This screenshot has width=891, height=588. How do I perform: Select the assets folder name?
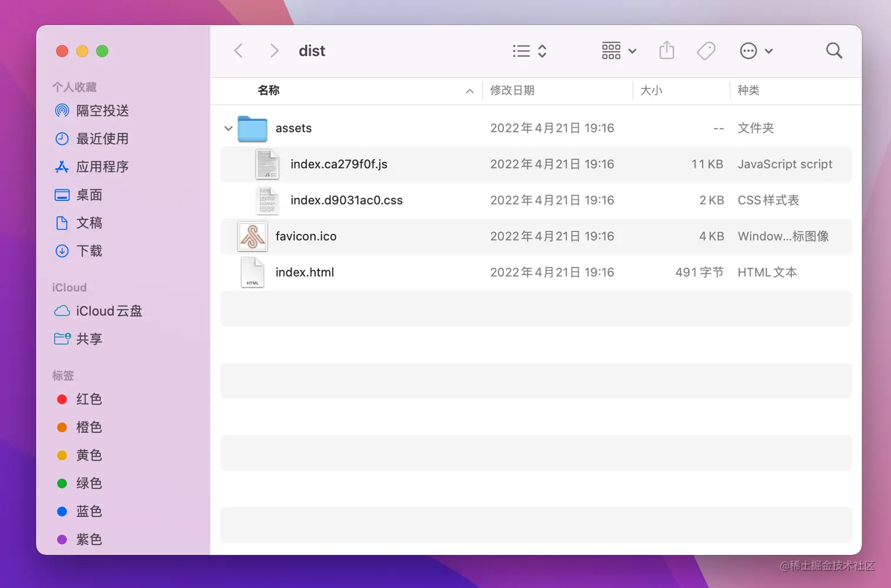point(293,128)
